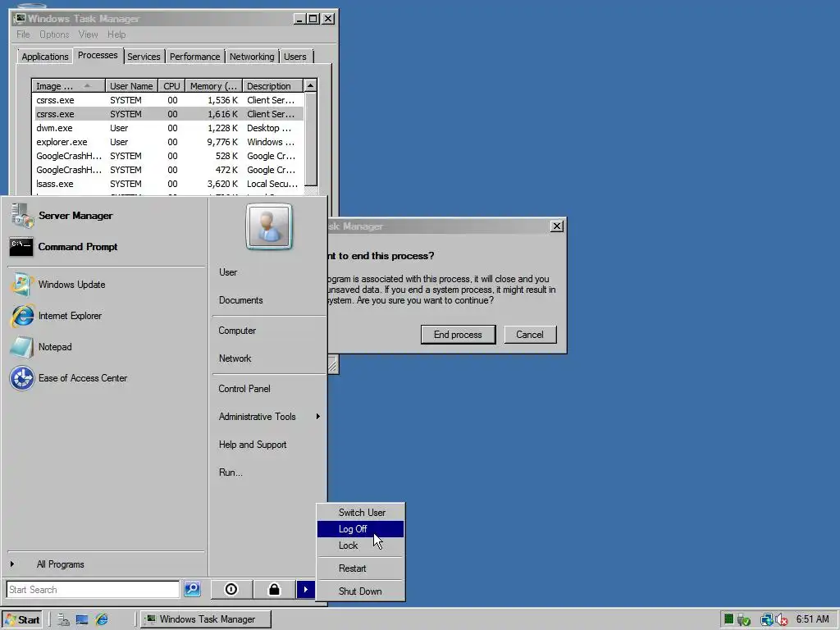The width and height of the screenshot is (840, 630).
Task: Open the File menu in Task Manager
Action: point(23,34)
